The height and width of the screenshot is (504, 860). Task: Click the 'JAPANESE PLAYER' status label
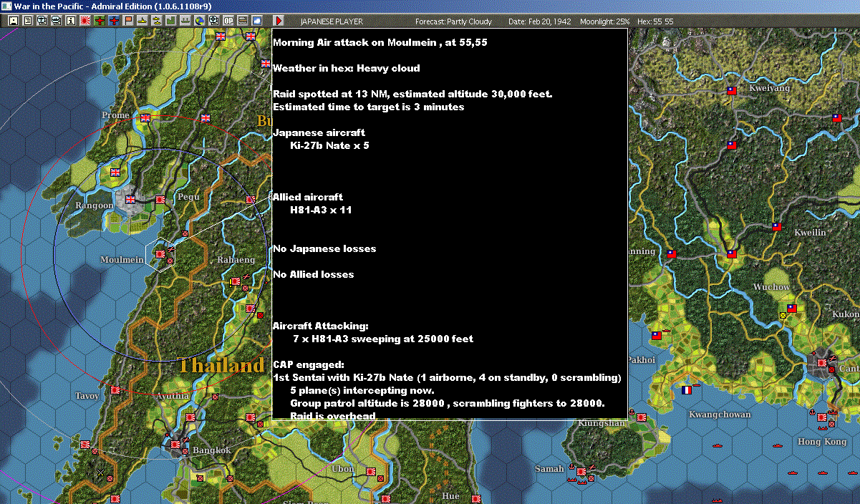[x=332, y=21]
